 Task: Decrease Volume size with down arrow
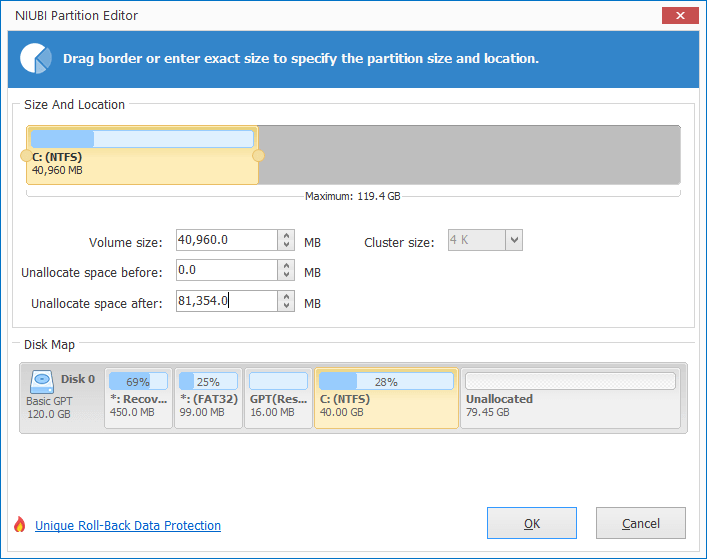(x=286, y=245)
